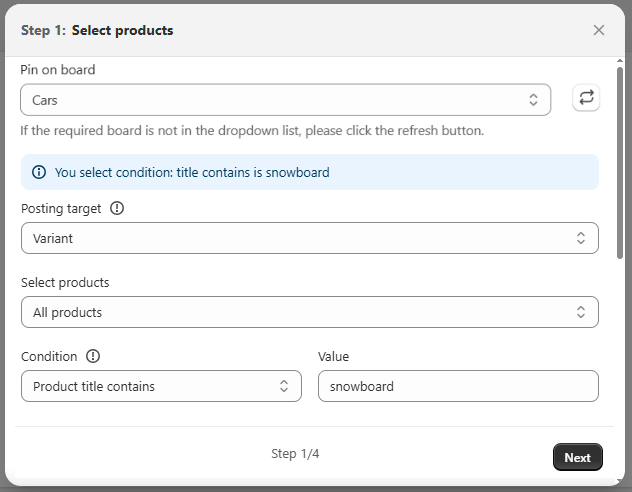The image size is (632, 492).
Task: Click the Value field containing snowboard
Action: 458,386
